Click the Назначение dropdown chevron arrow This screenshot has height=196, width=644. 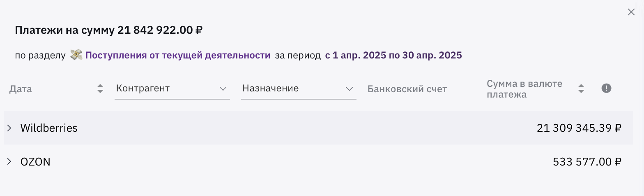pyautogui.click(x=350, y=89)
